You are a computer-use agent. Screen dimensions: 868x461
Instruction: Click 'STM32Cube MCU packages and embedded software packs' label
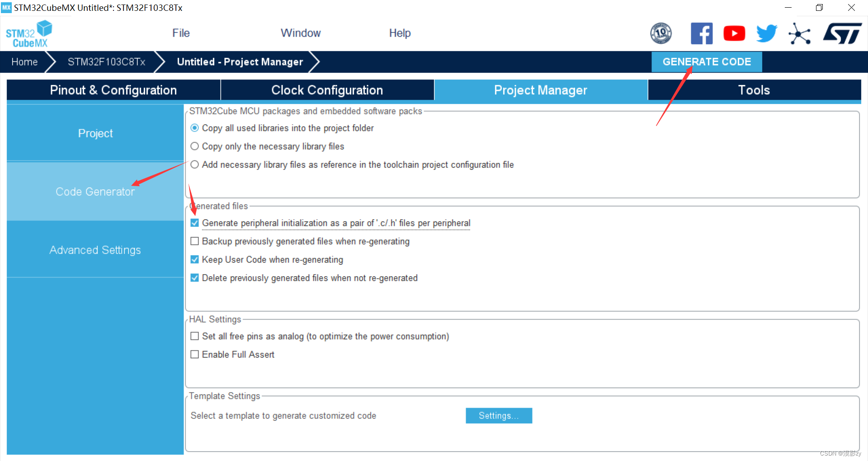306,111
